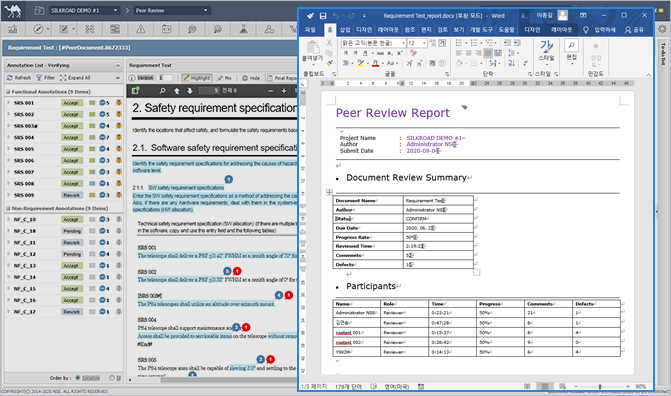The image size is (671, 396).
Task: Click the compass icon in Silkroad toolbar
Action: pyautogui.click(x=38, y=29)
